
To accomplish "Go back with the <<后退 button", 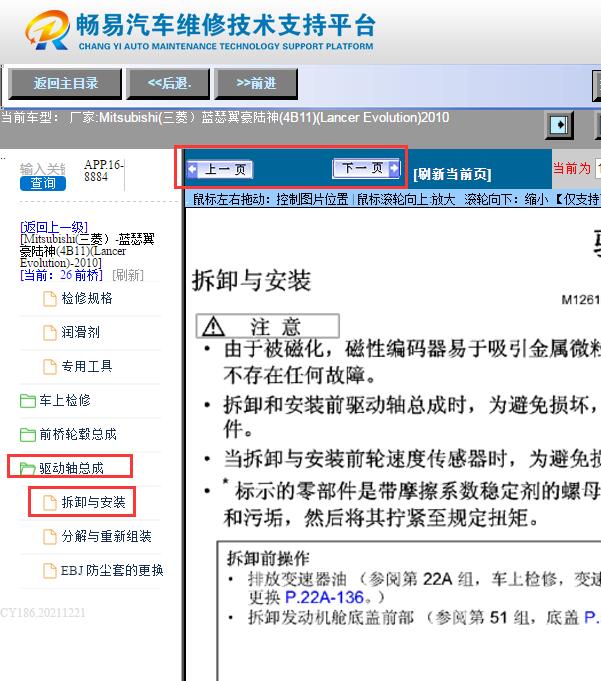I will (x=168, y=83).
